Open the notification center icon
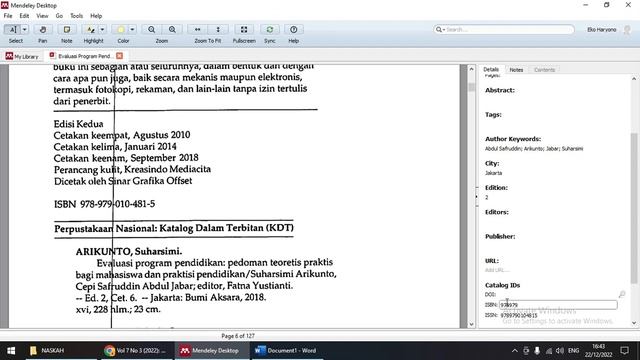Screen dimensions: 640x360 [624, 351]
